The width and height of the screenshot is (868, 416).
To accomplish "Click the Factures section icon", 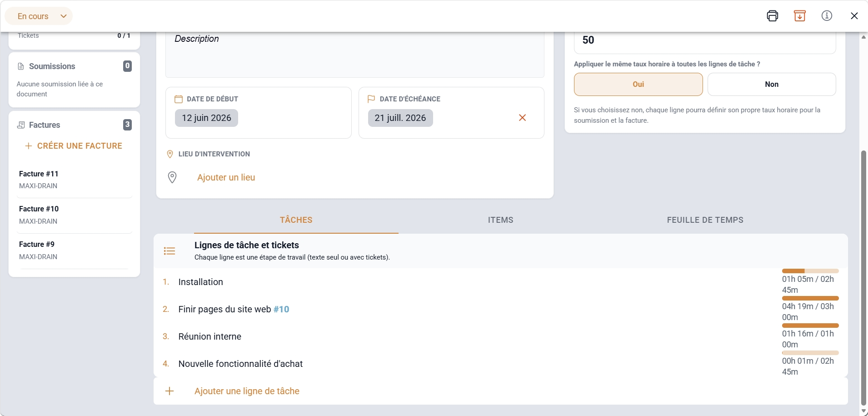I will (x=21, y=125).
